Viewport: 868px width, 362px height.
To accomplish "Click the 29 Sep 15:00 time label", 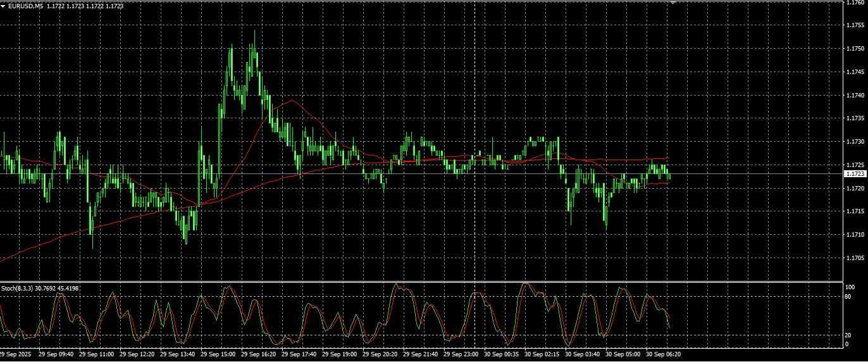I will pos(218,355).
